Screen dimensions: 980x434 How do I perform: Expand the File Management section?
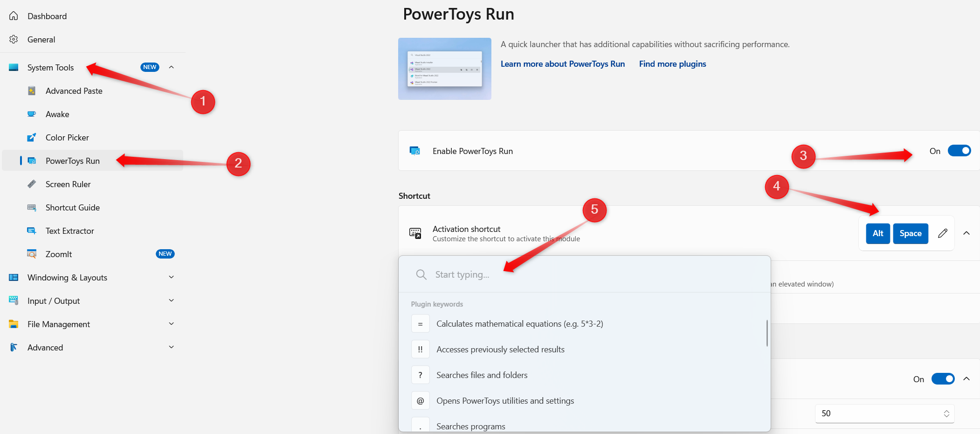(x=171, y=324)
